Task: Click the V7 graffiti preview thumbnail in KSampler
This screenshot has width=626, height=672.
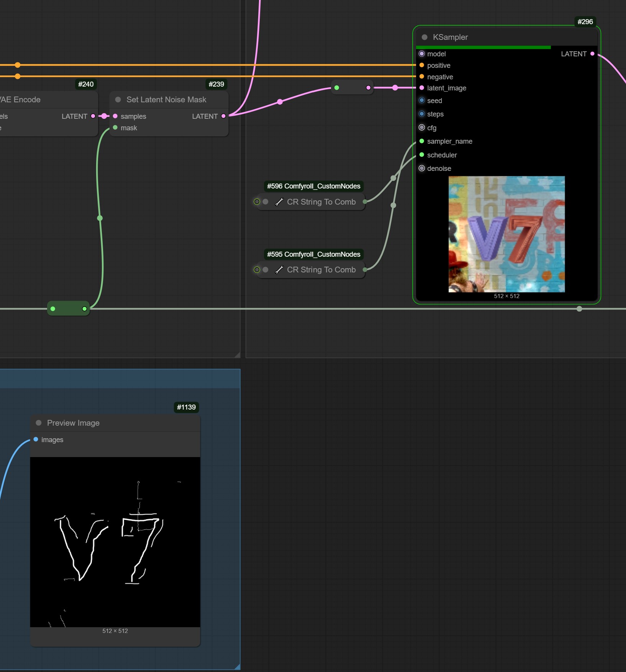Action: coord(506,234)
